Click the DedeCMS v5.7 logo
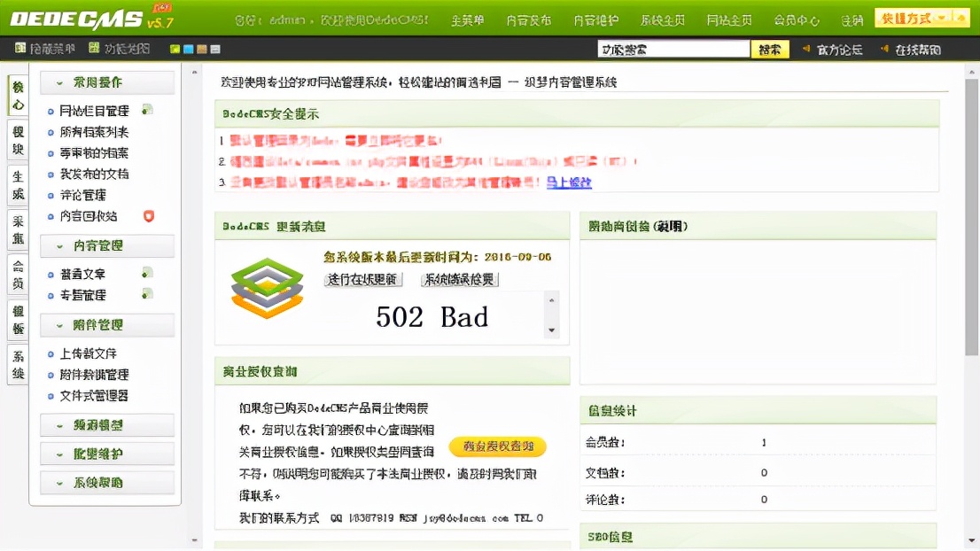980x551 pixels. pyautogui.click(x=92, y=18)
